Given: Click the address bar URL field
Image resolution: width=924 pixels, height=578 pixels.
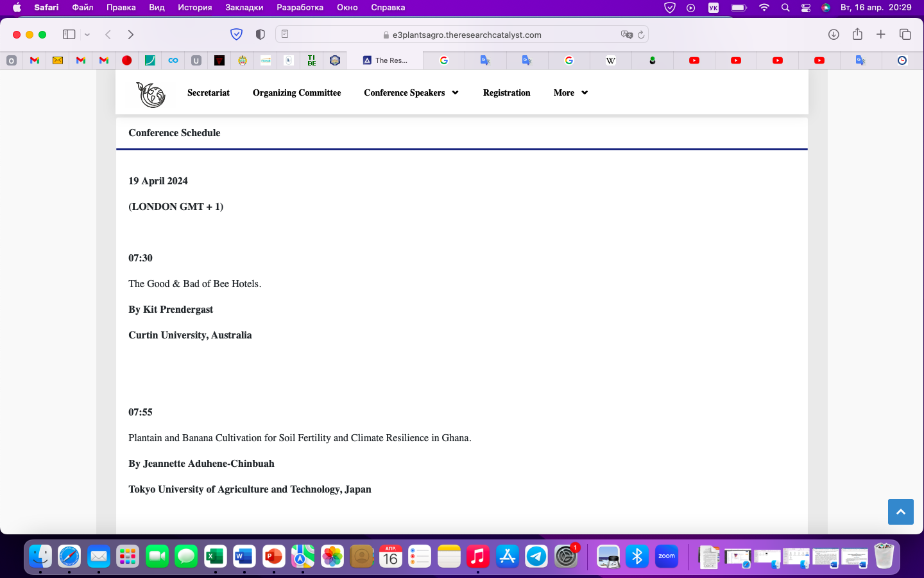Looking at the screenshot, I should 462,35.
